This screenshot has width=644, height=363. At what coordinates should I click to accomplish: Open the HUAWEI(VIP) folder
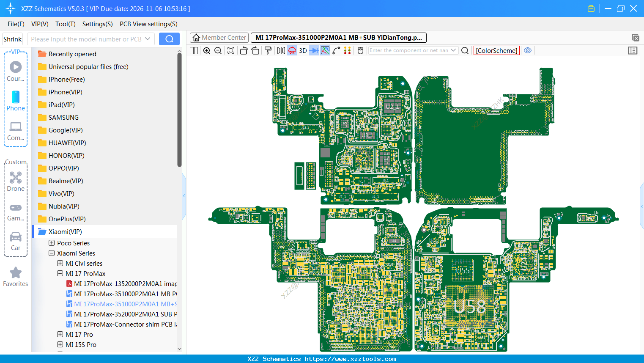click(67, 143)
